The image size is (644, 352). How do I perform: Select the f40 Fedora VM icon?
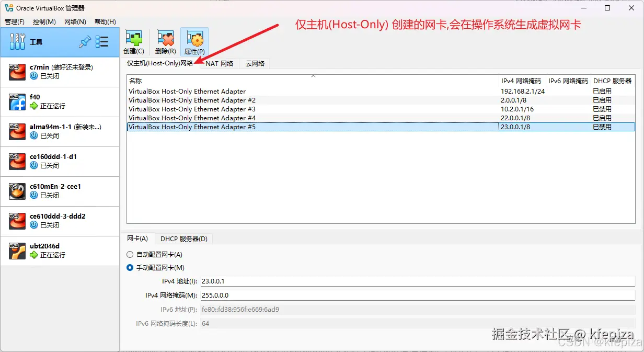tap(17, 101)
